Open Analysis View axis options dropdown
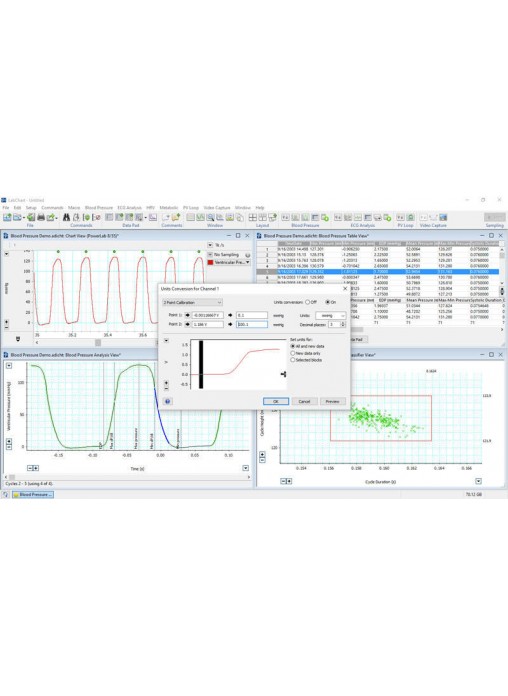508x696 pixels. 246,468
